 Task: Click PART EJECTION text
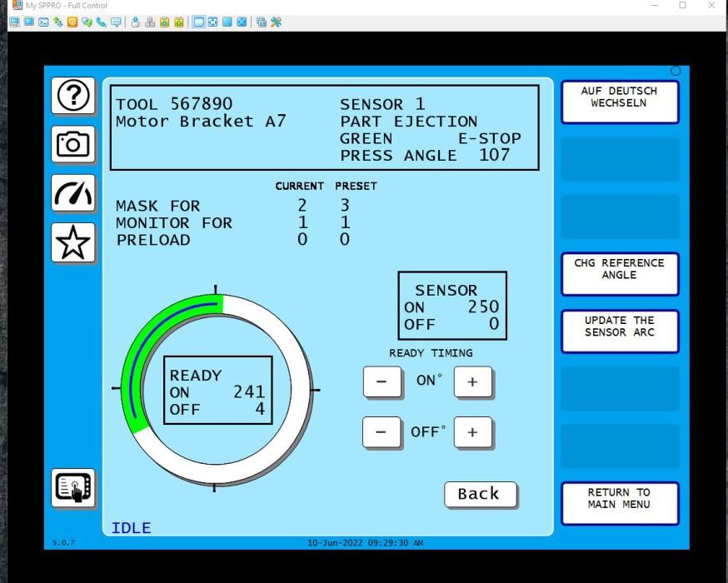[409, 122]
